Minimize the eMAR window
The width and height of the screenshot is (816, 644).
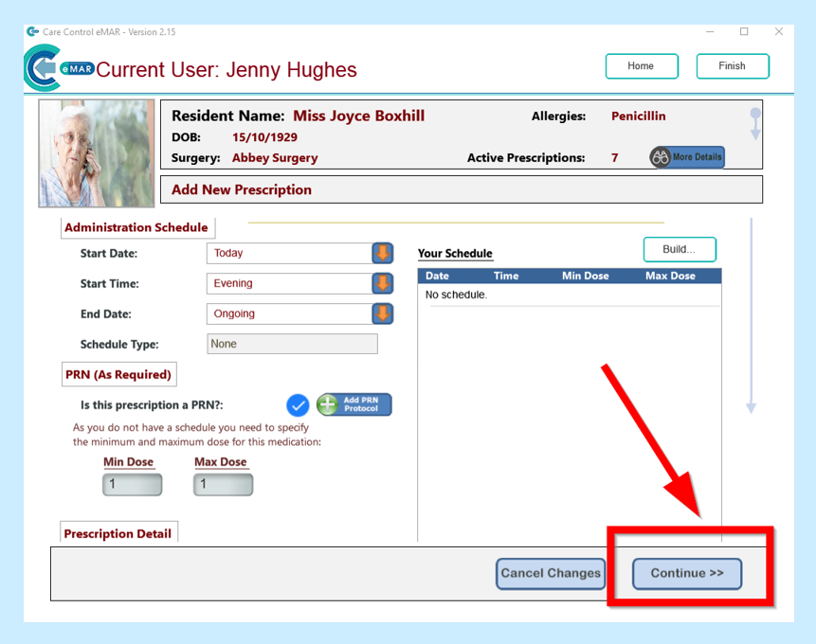click(x=710, y=32)
